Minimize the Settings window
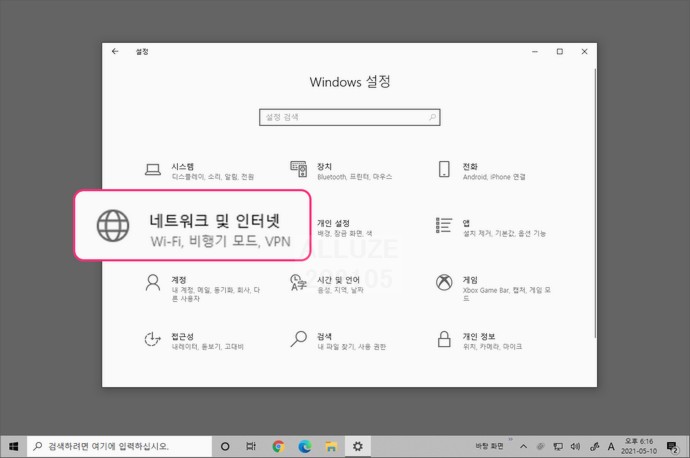 click(x=535, y=51)
